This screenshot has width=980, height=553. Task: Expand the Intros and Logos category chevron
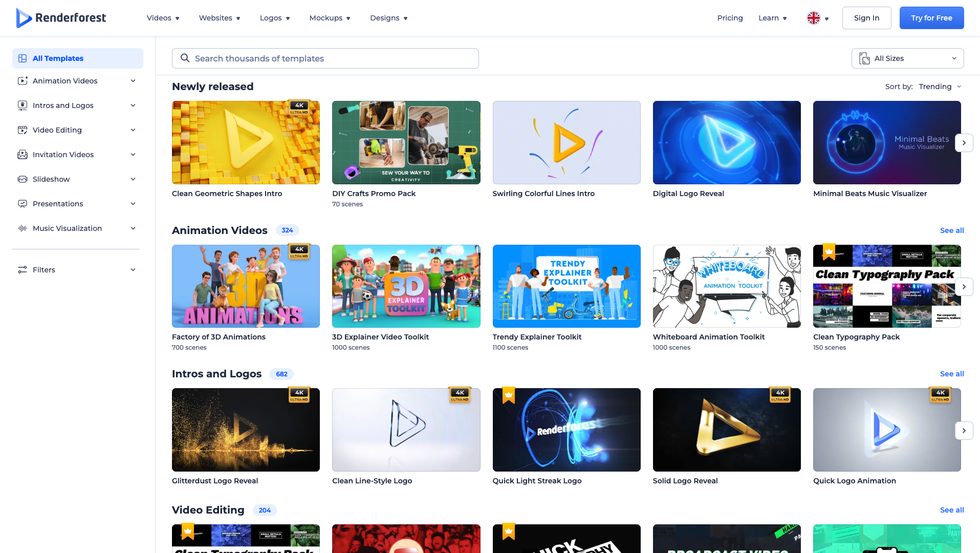click(x=133, y=105)
